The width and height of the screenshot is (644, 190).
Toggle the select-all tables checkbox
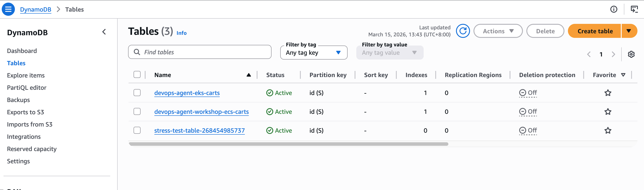click(137, 75)
